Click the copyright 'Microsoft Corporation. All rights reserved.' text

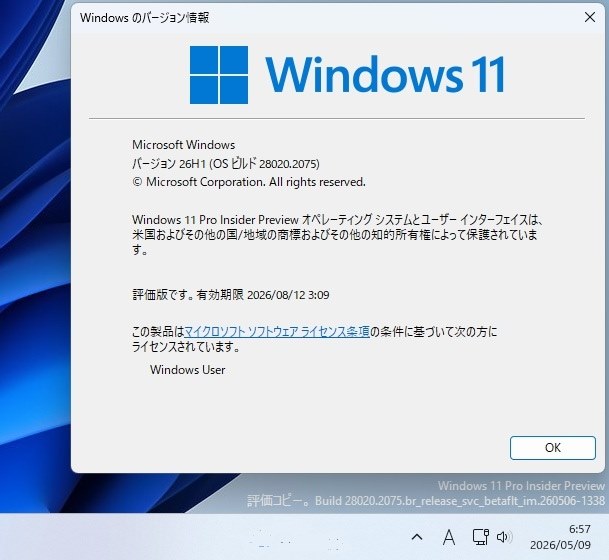pos(249,182)
